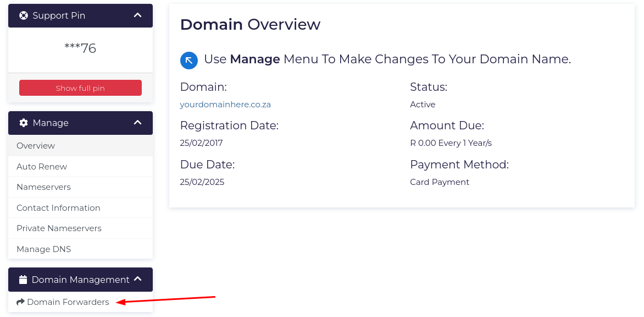
Task: Click the gear icon beside Manage
Action: click(x=24, y=123)
